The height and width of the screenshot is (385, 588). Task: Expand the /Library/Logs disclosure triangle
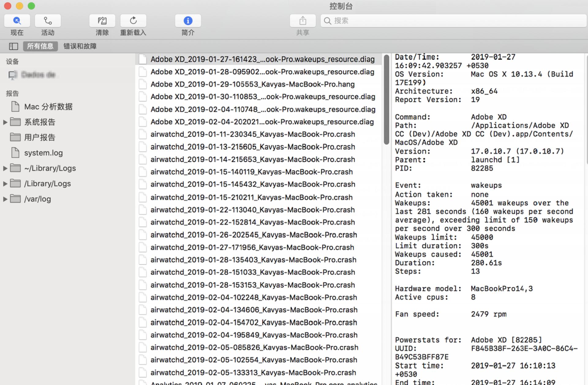5,184
